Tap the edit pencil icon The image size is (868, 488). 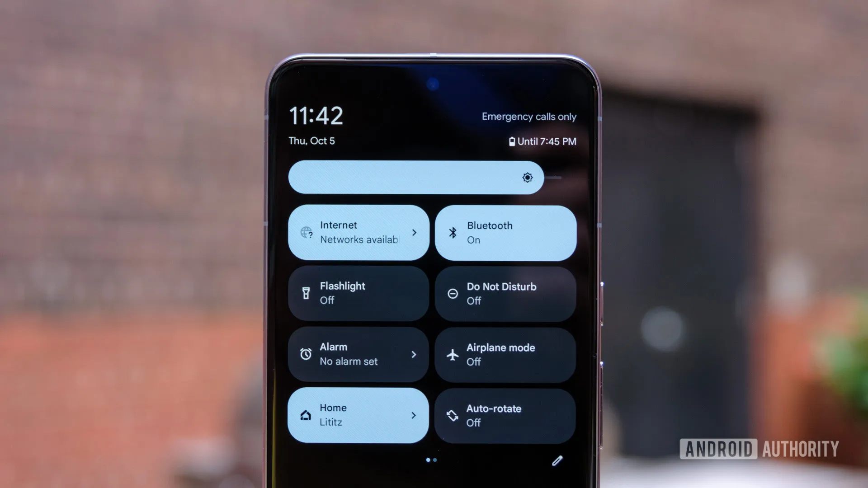point(557,460)
